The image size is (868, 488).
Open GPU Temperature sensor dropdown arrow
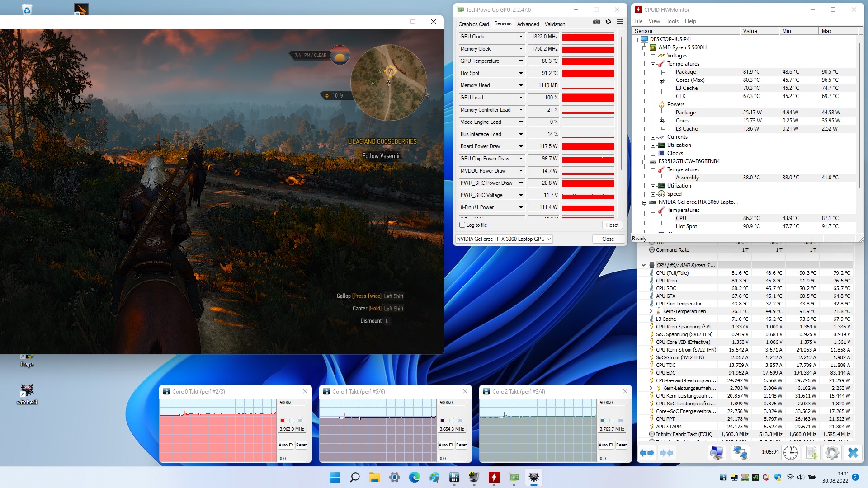pos(520,61)
